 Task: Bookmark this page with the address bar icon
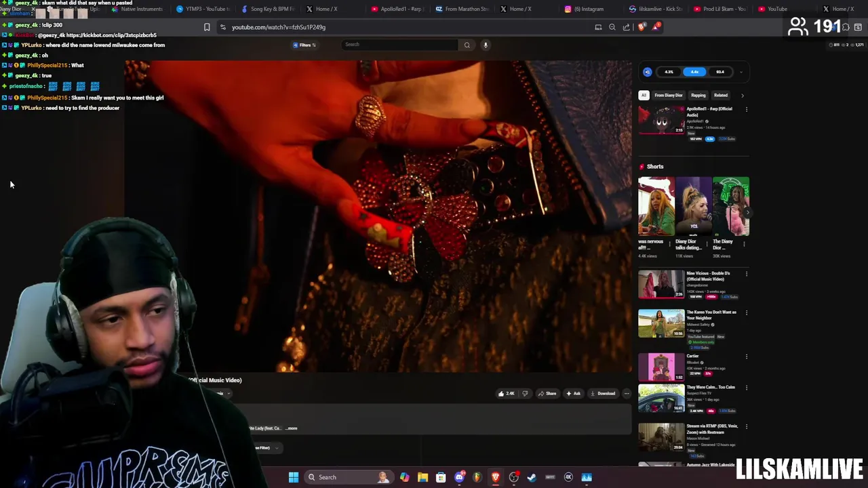click(x=207, y=27)
